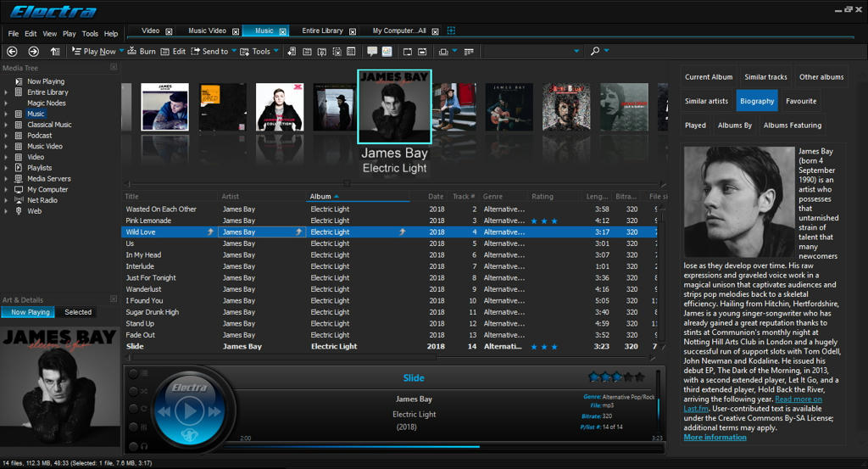Expand the Music node in Media Tree
Viewport: 868px width, 469px height.
point(6,114)
